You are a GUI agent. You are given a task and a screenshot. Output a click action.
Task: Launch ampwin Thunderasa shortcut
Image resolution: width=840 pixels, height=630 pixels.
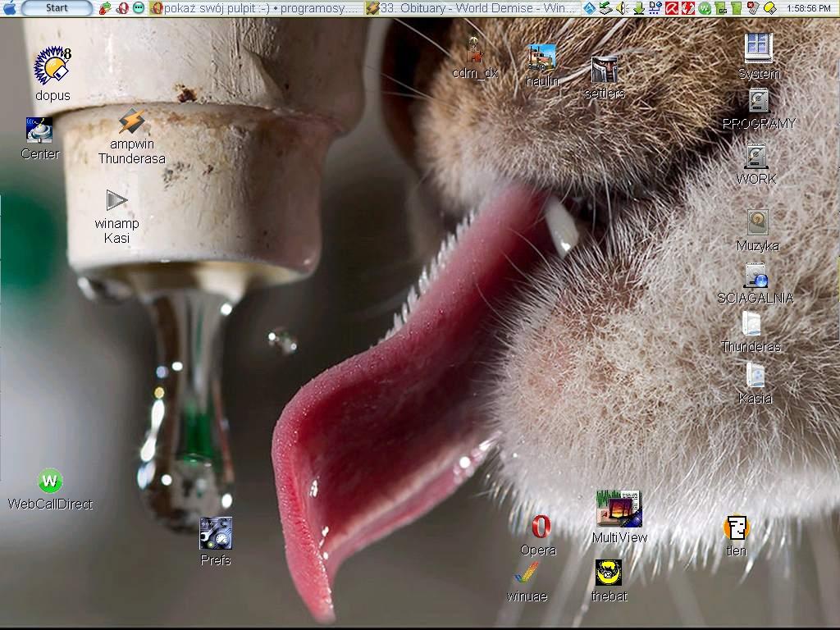click(132, 136)
